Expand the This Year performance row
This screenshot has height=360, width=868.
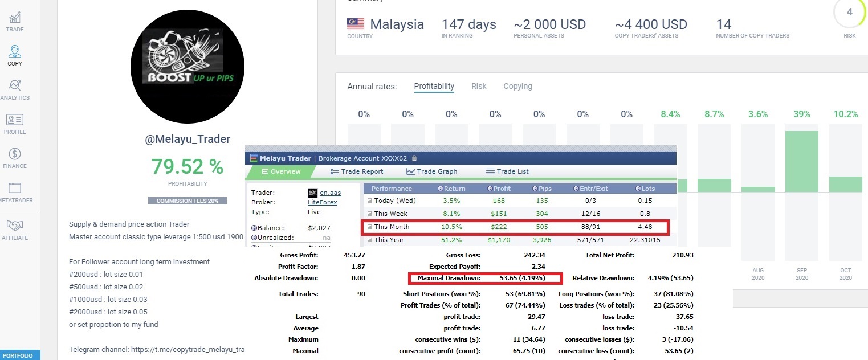tap(370, 240)
